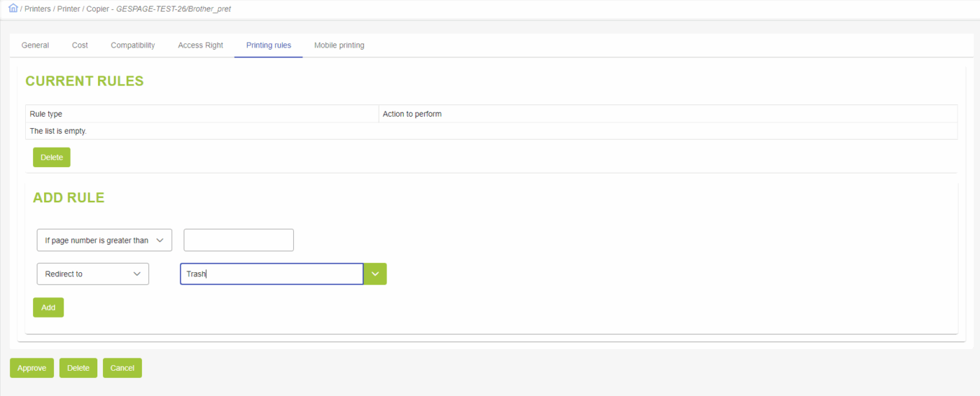Click the home icon in breadcrumb
Screen dimensions: 980x396
[x=13, y=8]
